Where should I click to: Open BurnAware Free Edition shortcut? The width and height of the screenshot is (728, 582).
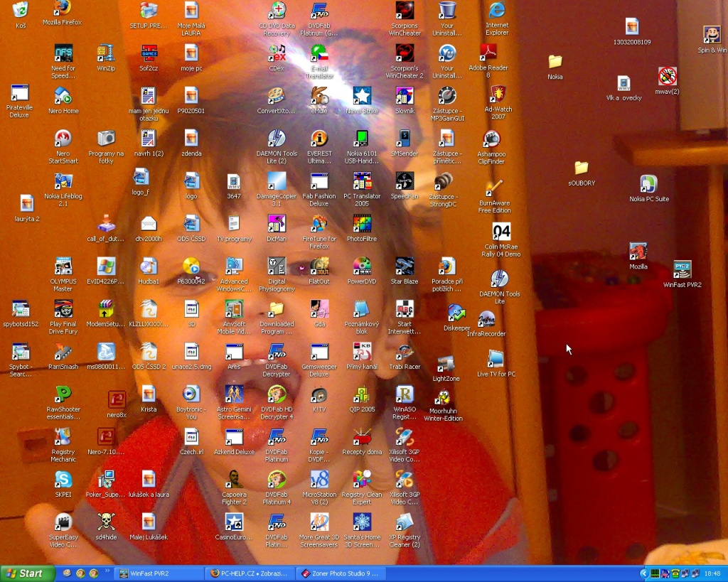pos(495,197)
